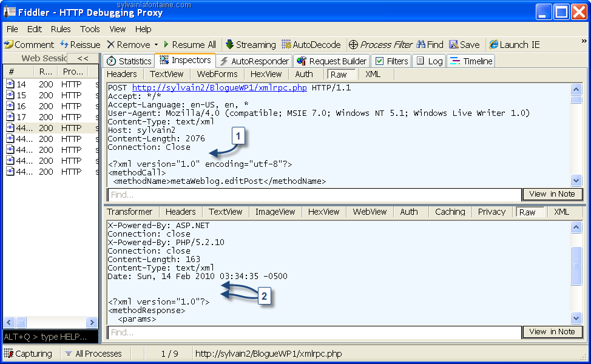
Task: Click request pane scroll down arrow
Action: click(x=576, y=180)
